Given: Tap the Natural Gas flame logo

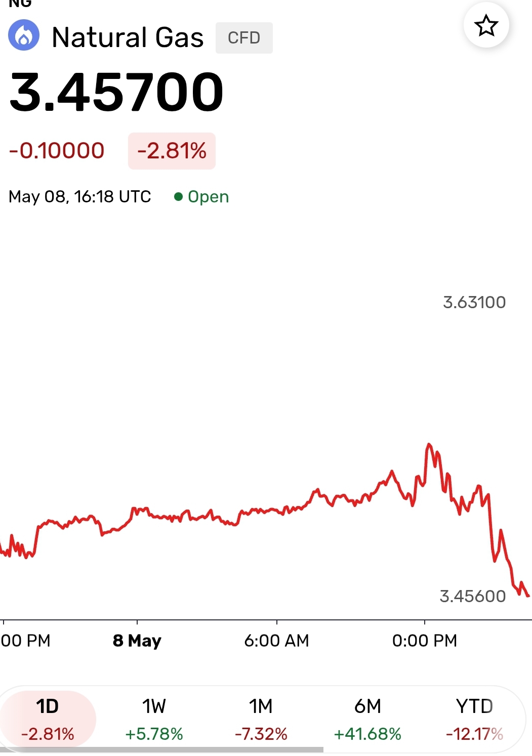Looking at the screenshot, I should [x=24, y=35].
